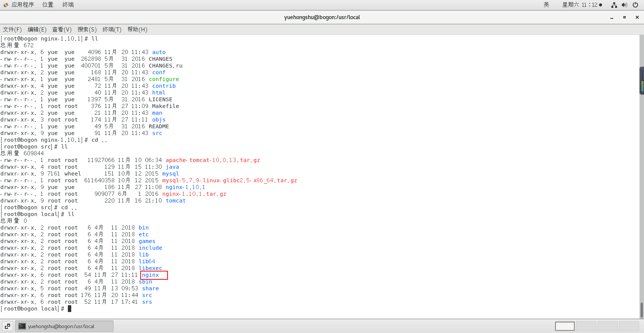Open the 终端(T) menu in menubar
Screen dimensions: 644x333
[112, 29]
